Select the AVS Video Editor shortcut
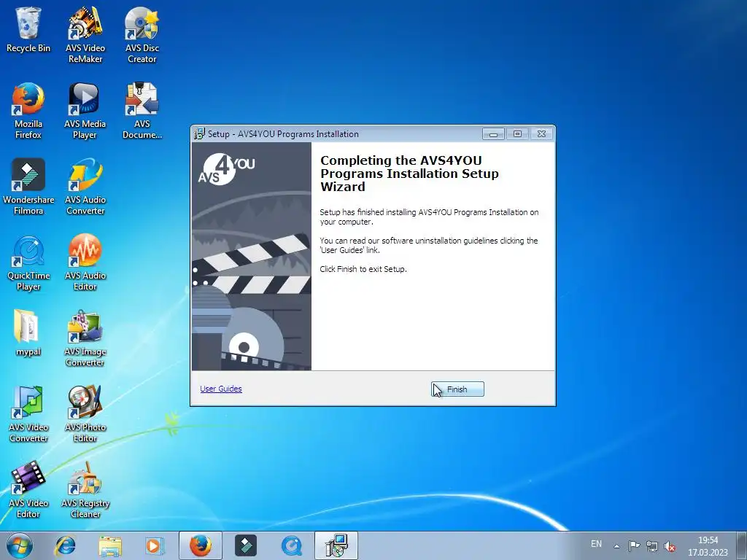 click(28, 489)
